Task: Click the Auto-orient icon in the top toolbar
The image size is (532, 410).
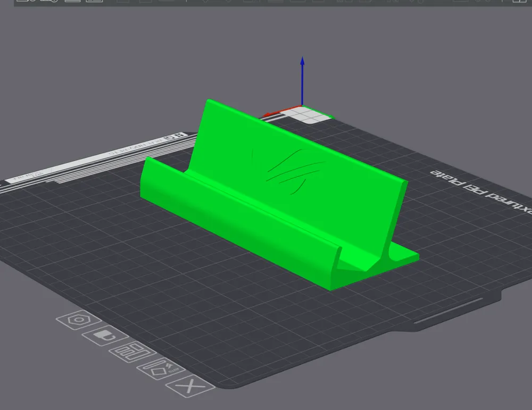Action: click(x=219, y=3)
